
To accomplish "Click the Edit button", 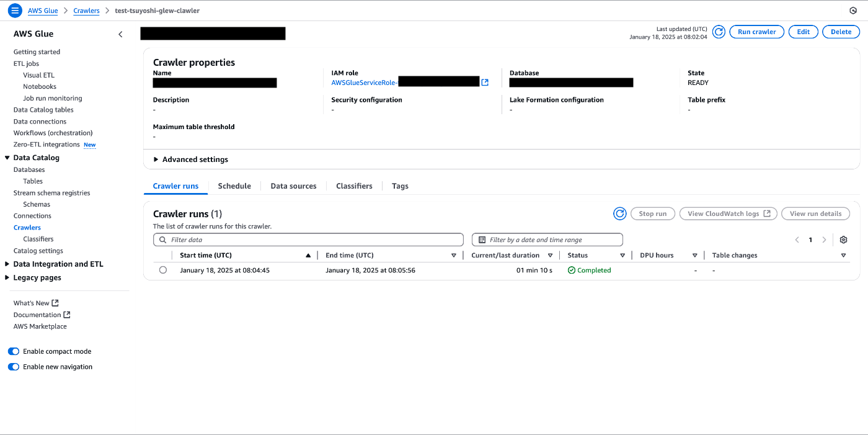I will [x=803, y=32].
